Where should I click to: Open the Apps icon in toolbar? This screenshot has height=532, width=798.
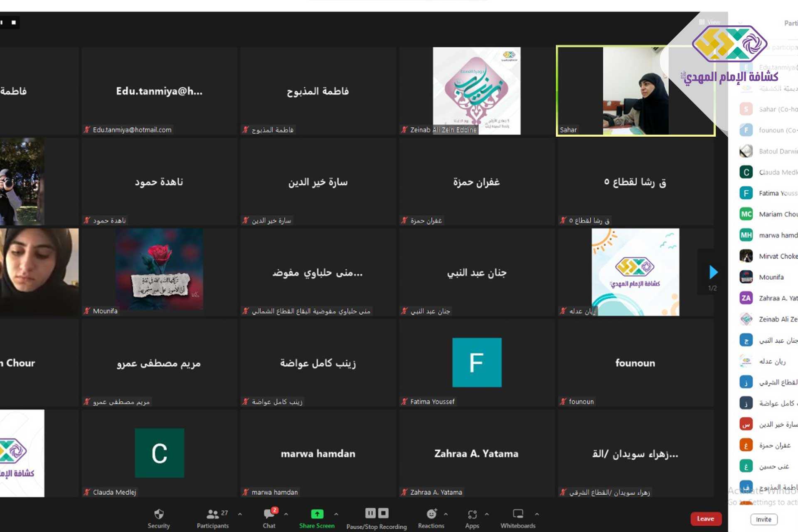pyautogui.click(x=472, y=514)
